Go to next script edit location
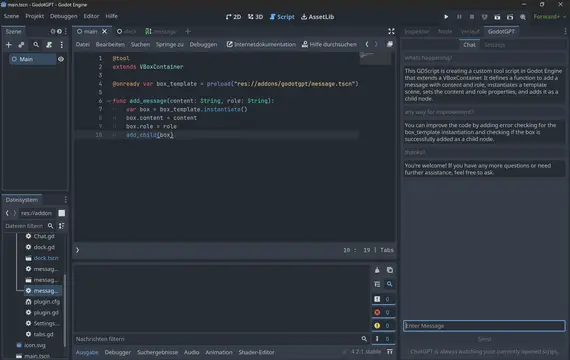The height and width of the screenshot is (360, 570). click(376, 44)
